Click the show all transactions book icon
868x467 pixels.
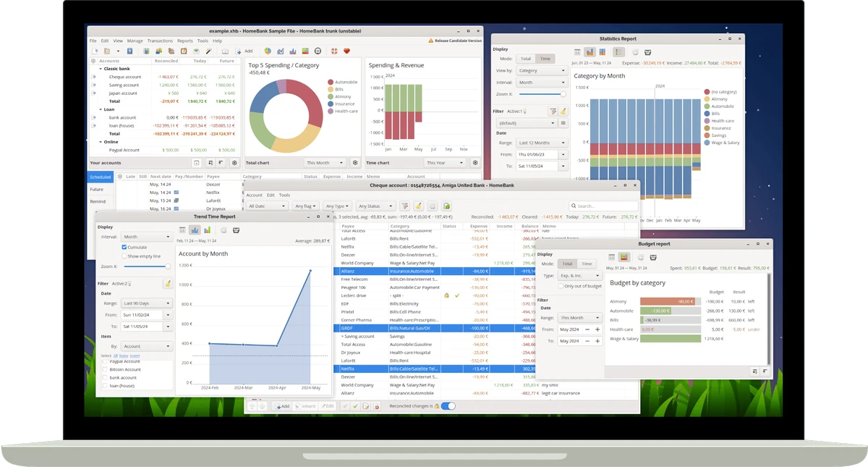coord(225,51)
